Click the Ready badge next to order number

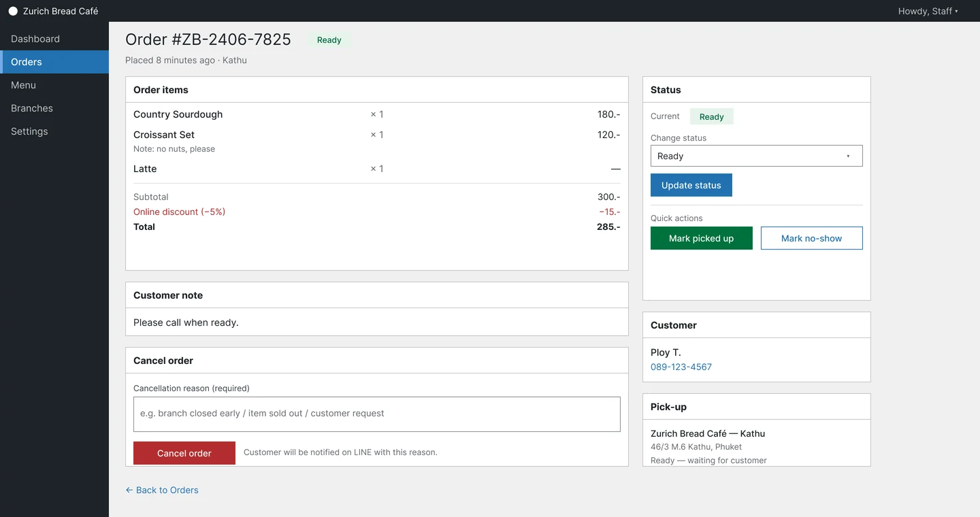(329, 40)
